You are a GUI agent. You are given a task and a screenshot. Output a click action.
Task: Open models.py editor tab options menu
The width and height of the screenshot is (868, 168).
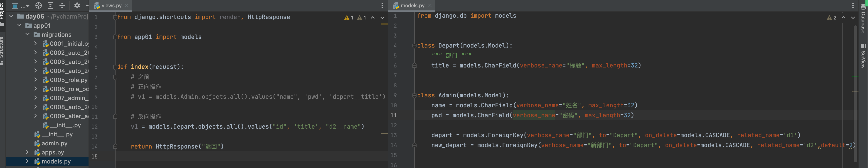point(853,5)
